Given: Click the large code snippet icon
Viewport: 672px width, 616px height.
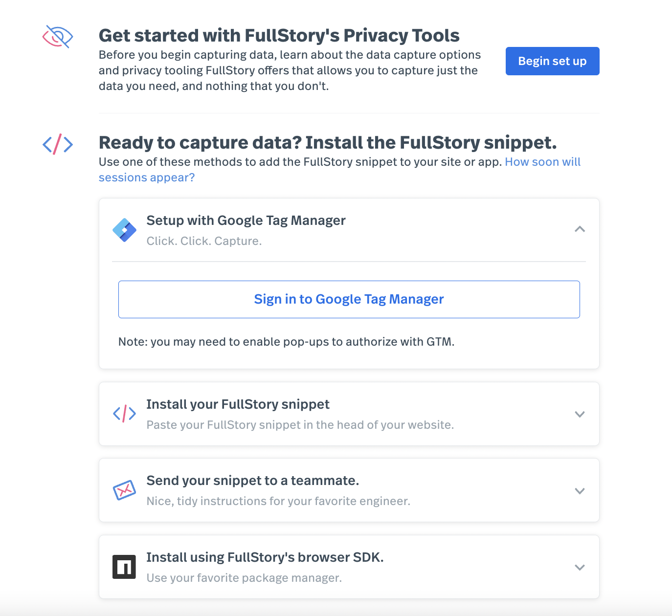Looking at the screenshot, I should (58, 144).
